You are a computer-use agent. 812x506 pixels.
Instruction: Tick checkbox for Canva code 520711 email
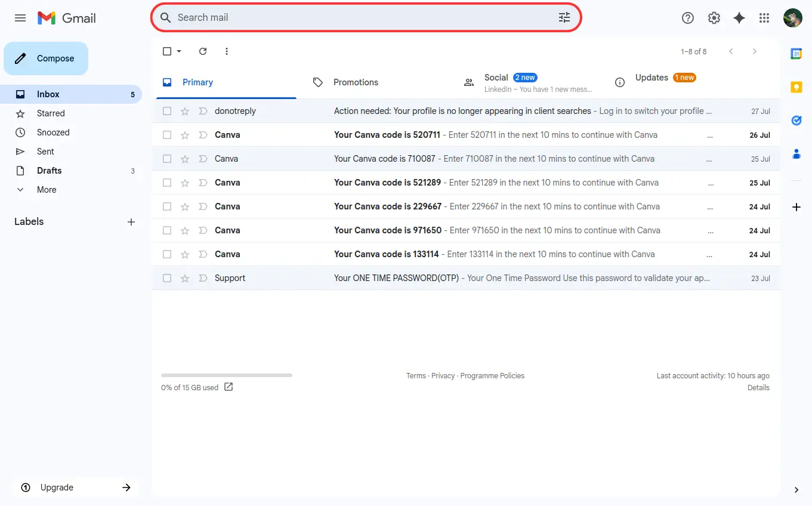click(167, 135)
